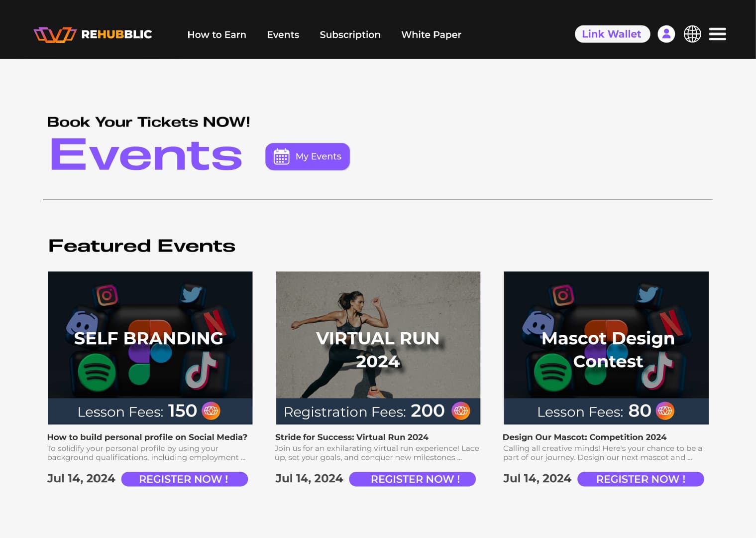Screen dimensions: 756x538
Task: Open 'Stride for Success: Virtual Run 2024' title
Action: pyautogui.click(x=351, y=437)
